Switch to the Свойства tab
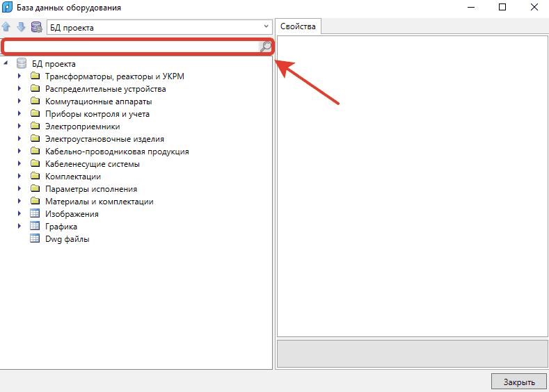Image resolution: width=549 pixels, height=392 pixels. [298, 26]
